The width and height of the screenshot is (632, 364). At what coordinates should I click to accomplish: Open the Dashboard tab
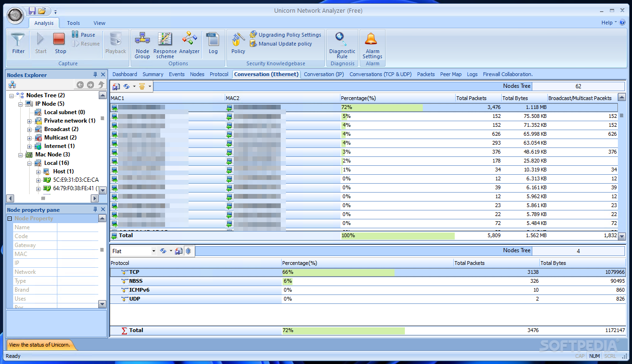[x=125, y=74]
